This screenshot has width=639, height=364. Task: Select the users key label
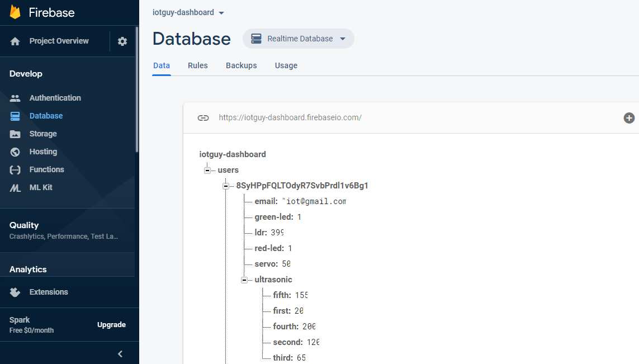pyautogui.click(x=228, y=171)
